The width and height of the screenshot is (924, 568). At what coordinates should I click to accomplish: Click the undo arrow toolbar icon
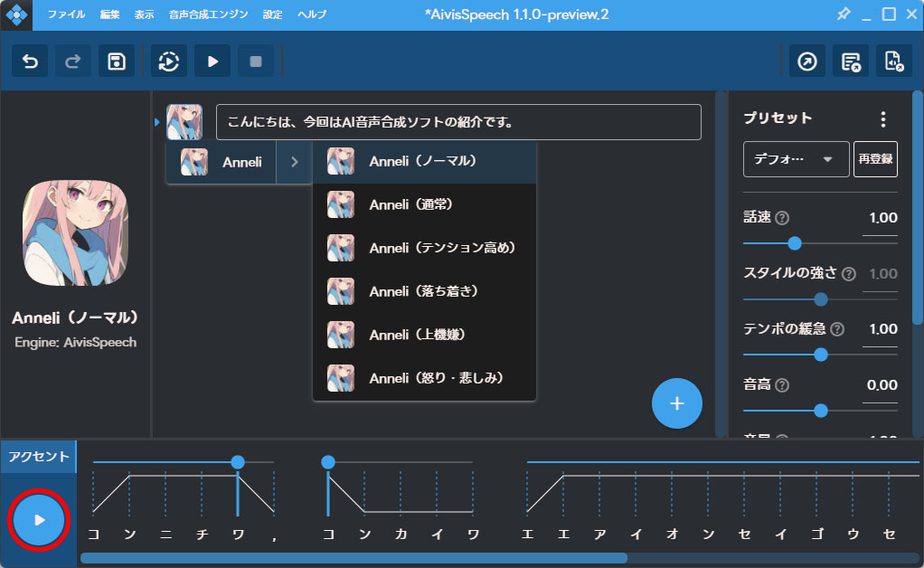coord(30,62)
